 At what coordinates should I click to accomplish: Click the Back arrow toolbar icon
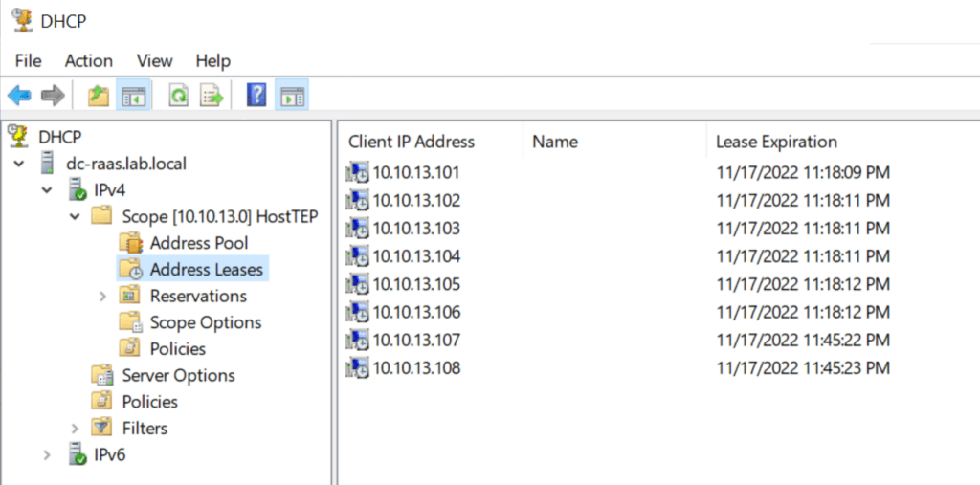tap(18, 96)
